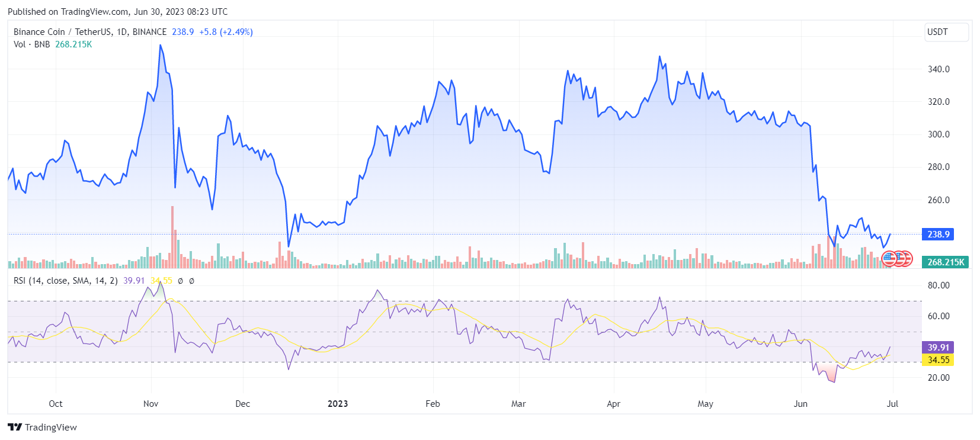
Task: Click the TradingView text link at bottom
Action: 51,428
